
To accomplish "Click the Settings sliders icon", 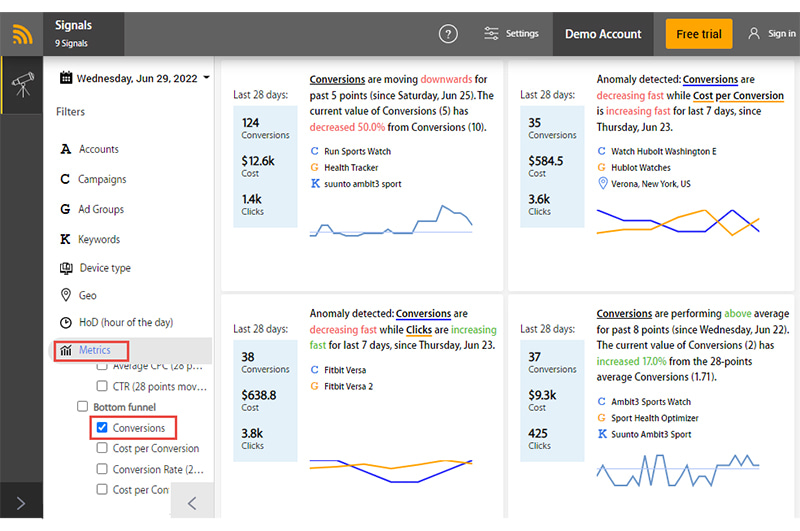I will pos(491,34).
